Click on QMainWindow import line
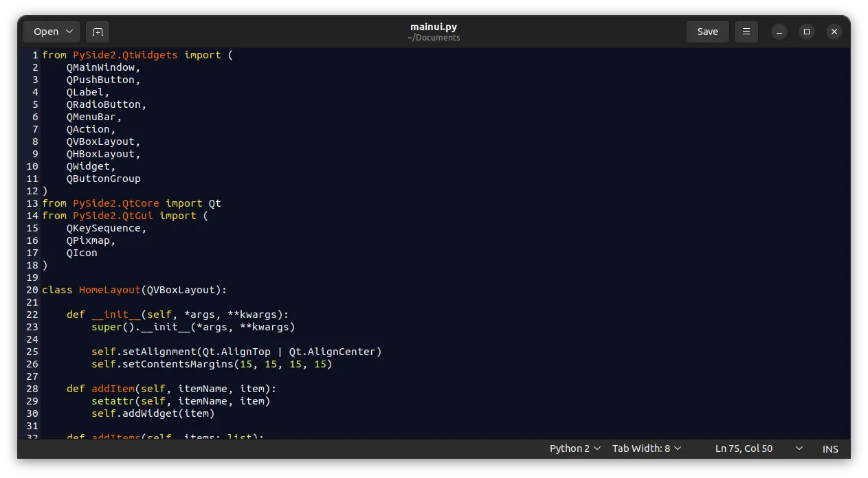 pos(103,67)
